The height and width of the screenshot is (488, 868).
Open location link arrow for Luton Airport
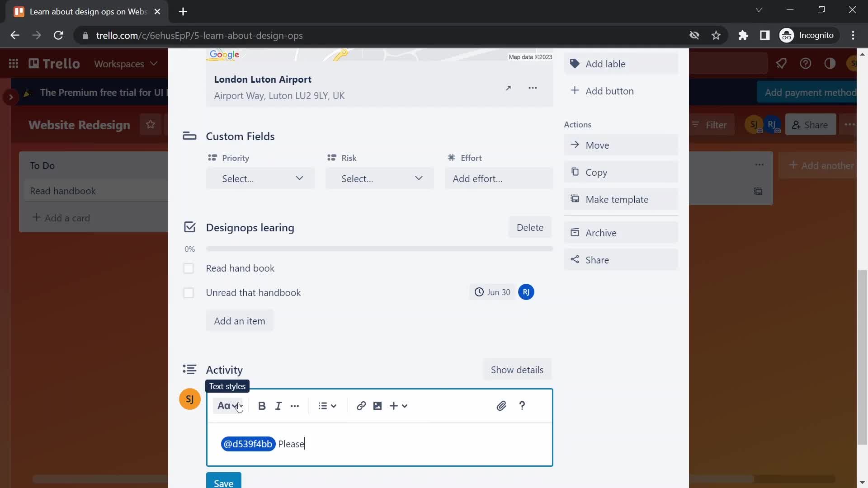click(x=509, y=88)
